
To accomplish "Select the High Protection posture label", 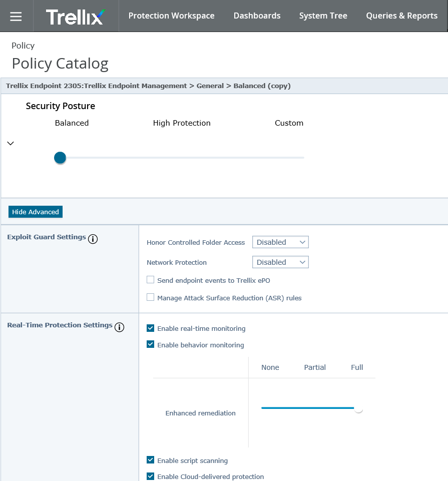I will [x=182, y=123].
